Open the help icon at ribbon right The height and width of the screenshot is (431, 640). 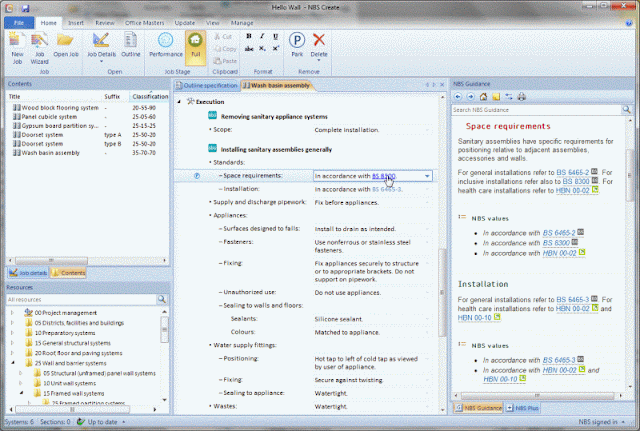click(629, 23)
